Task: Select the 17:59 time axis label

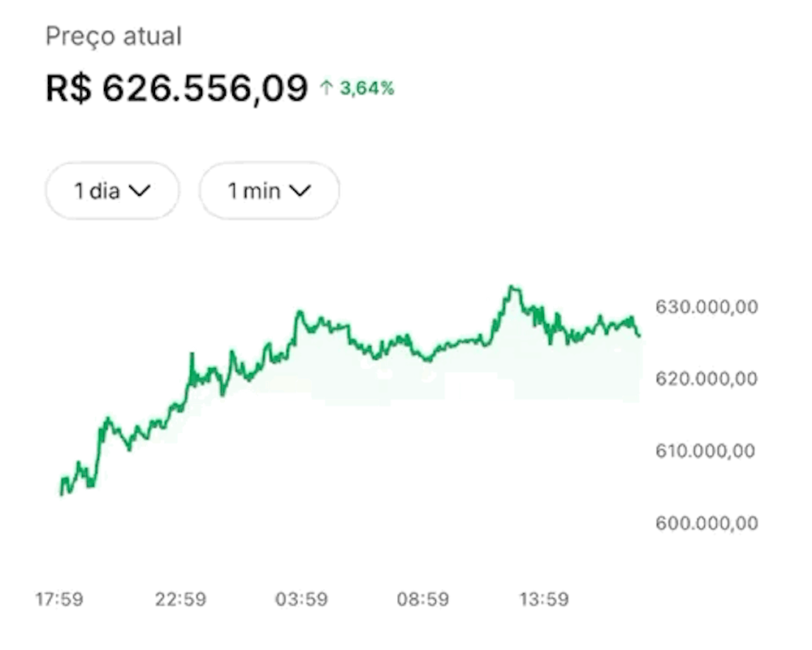Action: coord(58,600)
